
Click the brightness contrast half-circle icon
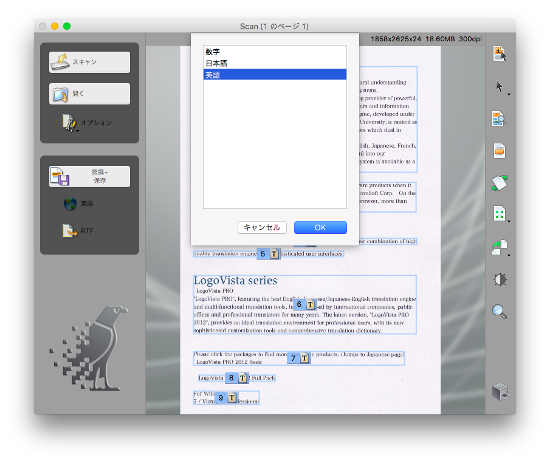[500, 280]
